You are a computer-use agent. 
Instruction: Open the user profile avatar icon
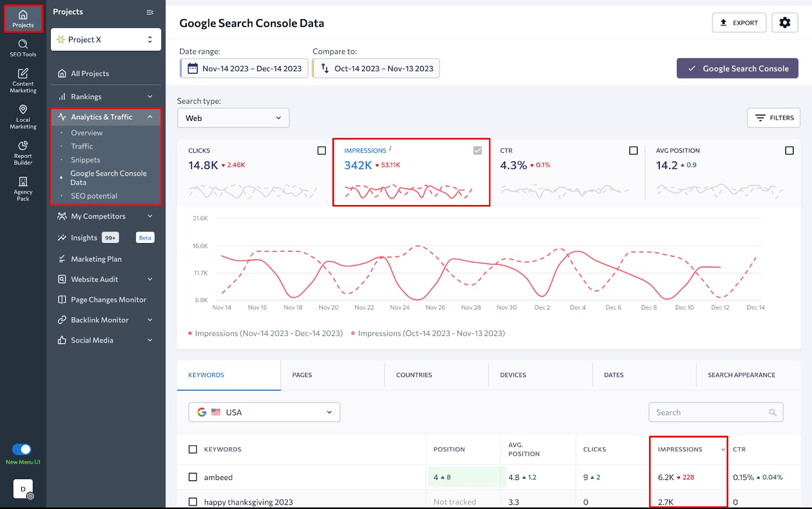point(22,489)
